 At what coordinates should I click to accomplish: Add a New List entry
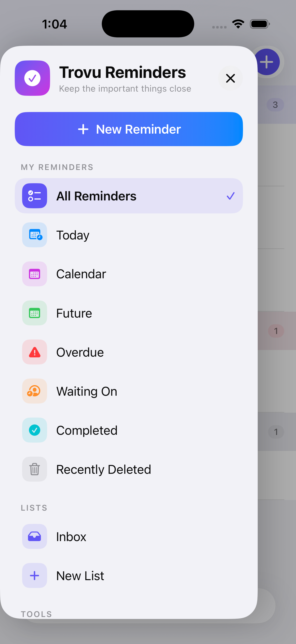pyautogui.click(x=129, y=575)
